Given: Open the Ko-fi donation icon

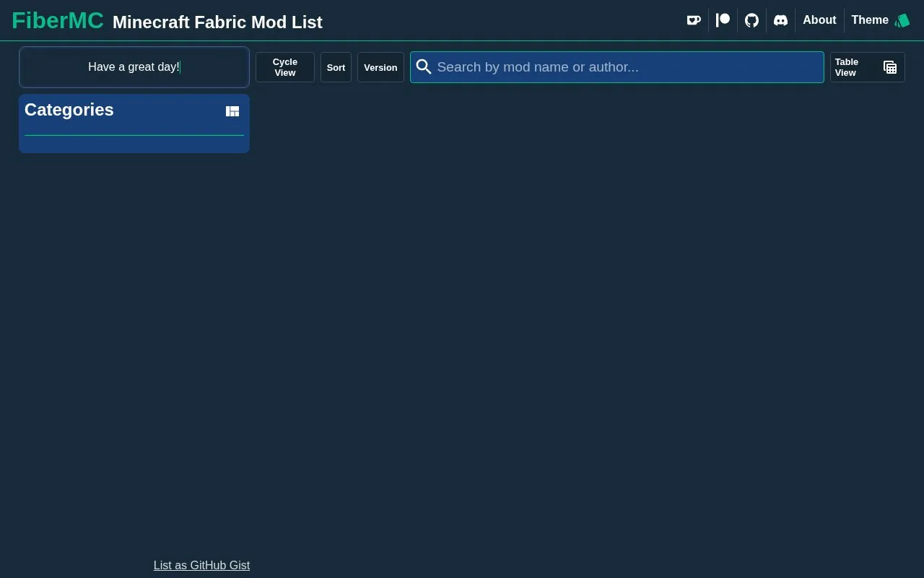Looking at the screenshot, I should [694, 20].
